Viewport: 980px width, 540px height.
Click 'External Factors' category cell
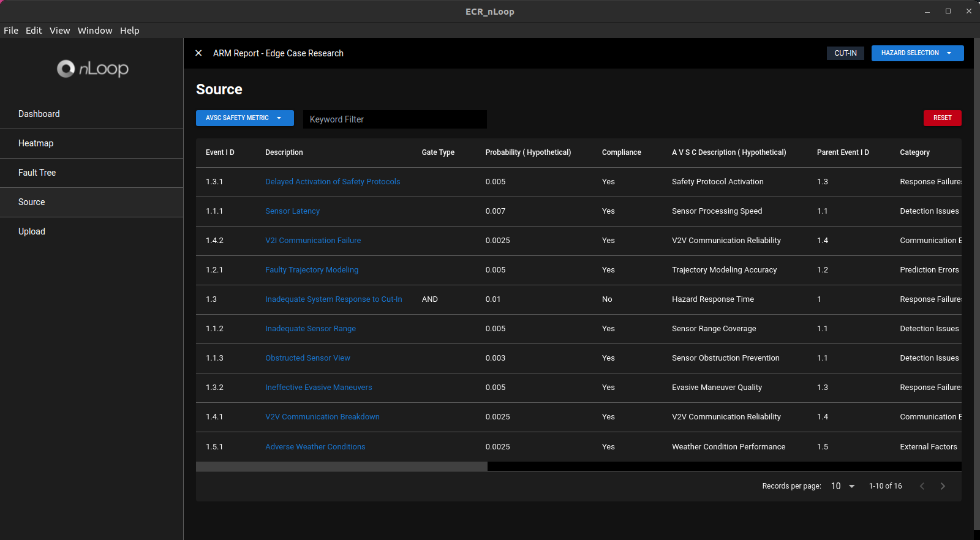(x=929, y=447)
